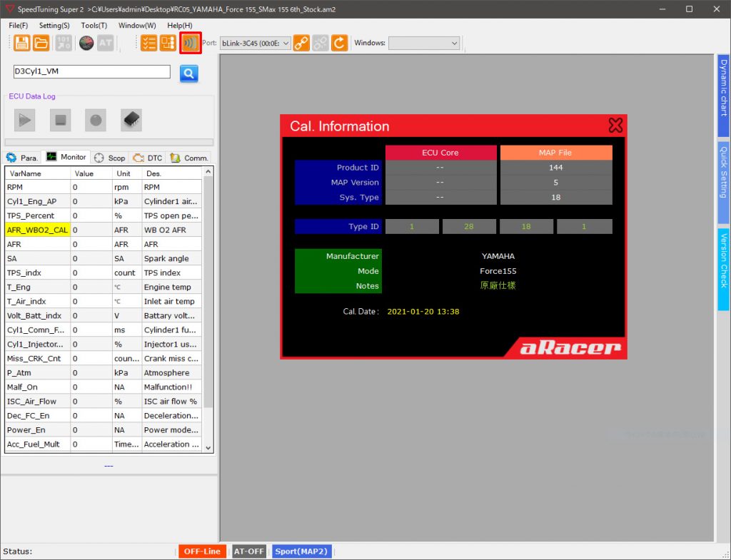This screenshot has height=560, width=731.
Task: Connect using the chain link icon
Action: click(301, 43)
